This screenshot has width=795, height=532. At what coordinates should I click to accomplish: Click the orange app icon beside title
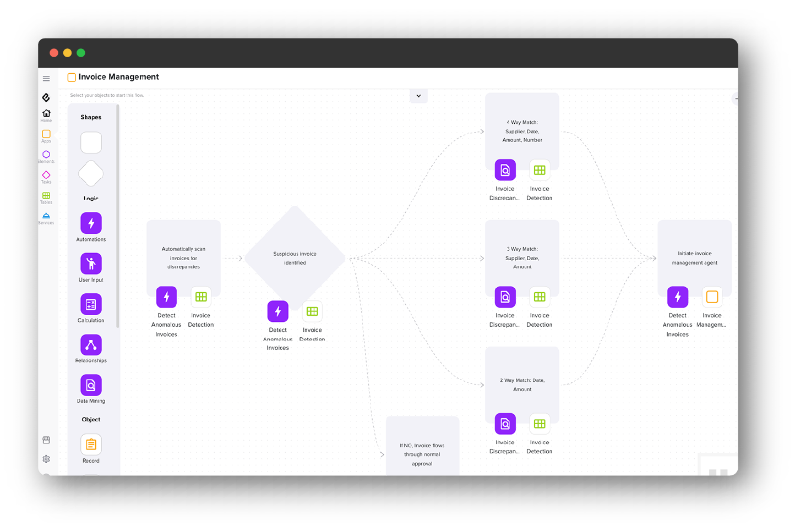[x=72, y=78]
